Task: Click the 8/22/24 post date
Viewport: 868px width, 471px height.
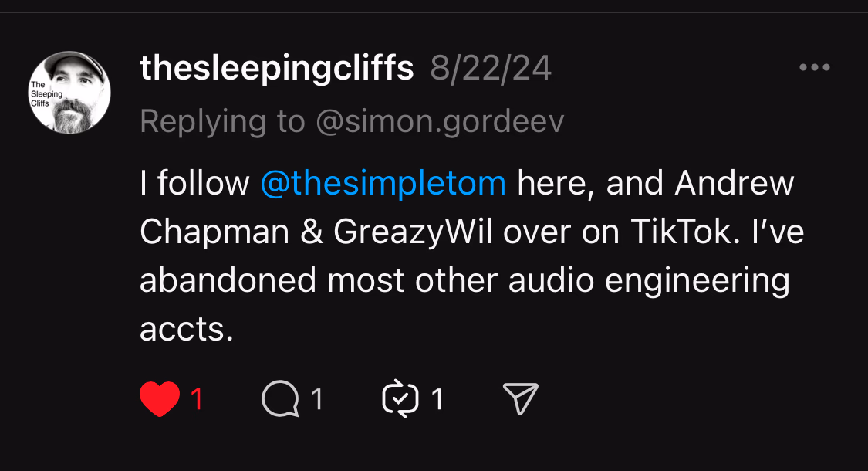Action: 491,69
